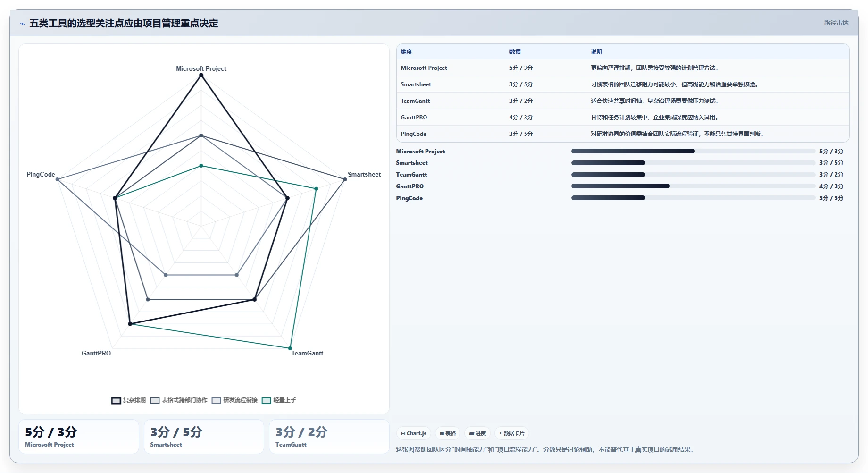
Task: Click the PingCode description about 研发协同
Action: (x=677, y=134)
